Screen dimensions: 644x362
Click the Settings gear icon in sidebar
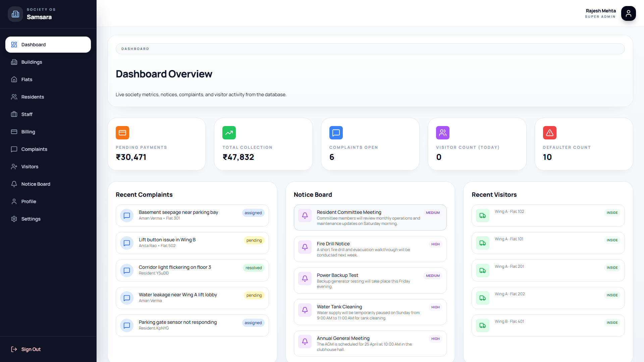[x=14, y=219]
